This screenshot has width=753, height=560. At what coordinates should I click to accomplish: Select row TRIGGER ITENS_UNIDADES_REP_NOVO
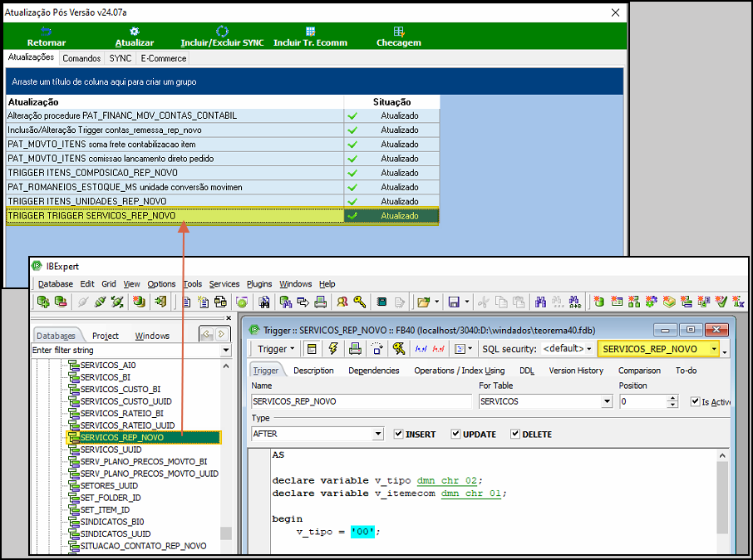(223, 201)
